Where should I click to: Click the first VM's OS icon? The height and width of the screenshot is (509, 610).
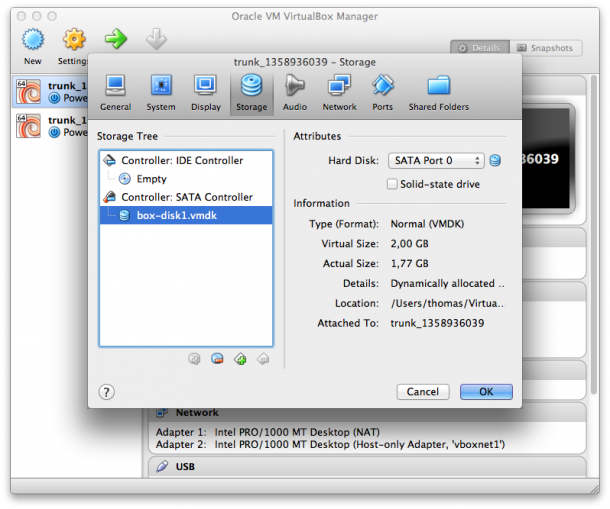click(x=28, y=92)
